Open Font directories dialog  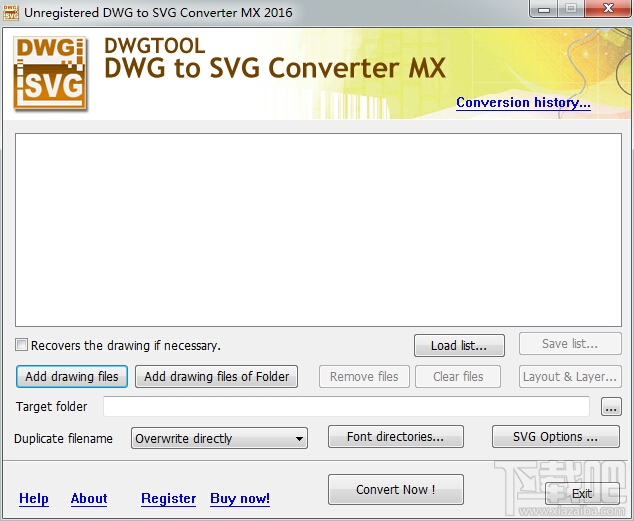click(x=395, y=437)
